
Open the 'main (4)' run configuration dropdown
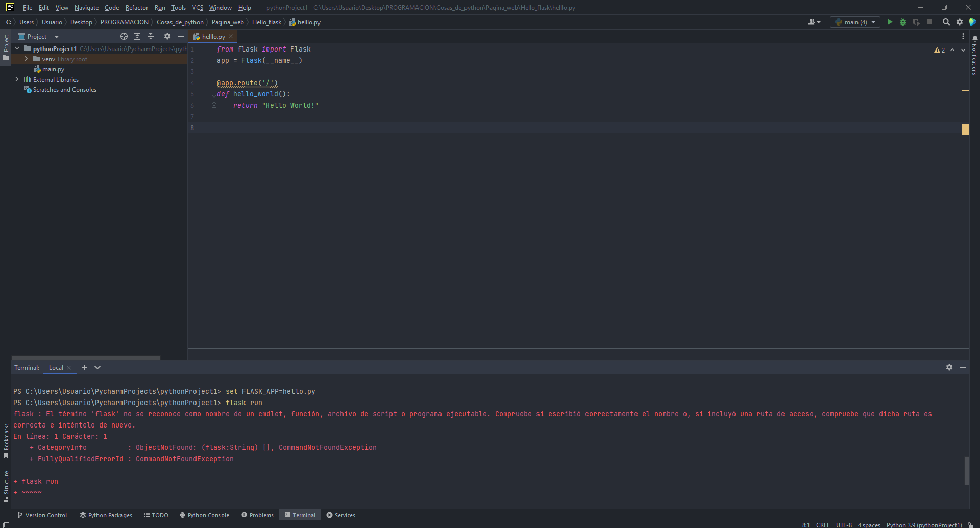855,22
